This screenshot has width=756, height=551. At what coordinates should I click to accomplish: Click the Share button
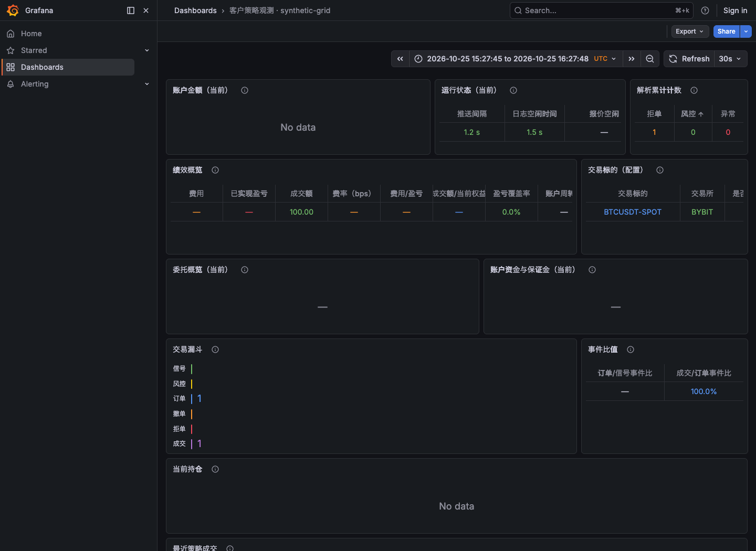[727, 31]
